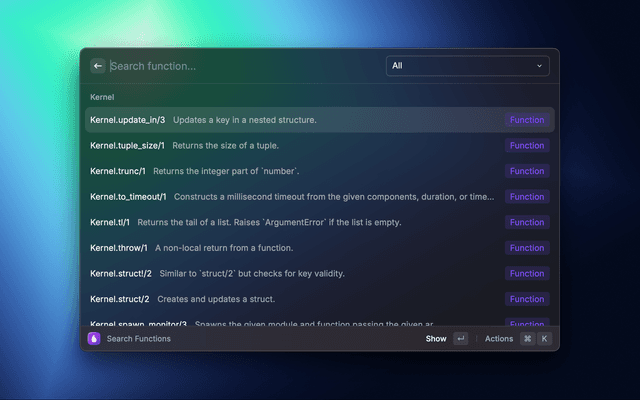Click Function tag on Kernel.trunc/1 row
The width and height of the screenshot is (640, 400).
pos(526,171)
